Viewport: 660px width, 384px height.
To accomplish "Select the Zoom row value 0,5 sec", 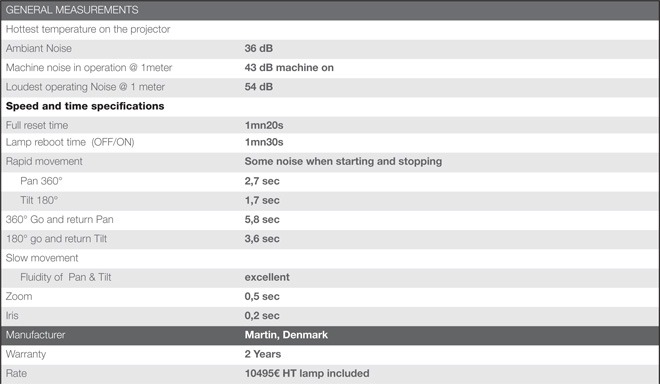I will [262, 296].
